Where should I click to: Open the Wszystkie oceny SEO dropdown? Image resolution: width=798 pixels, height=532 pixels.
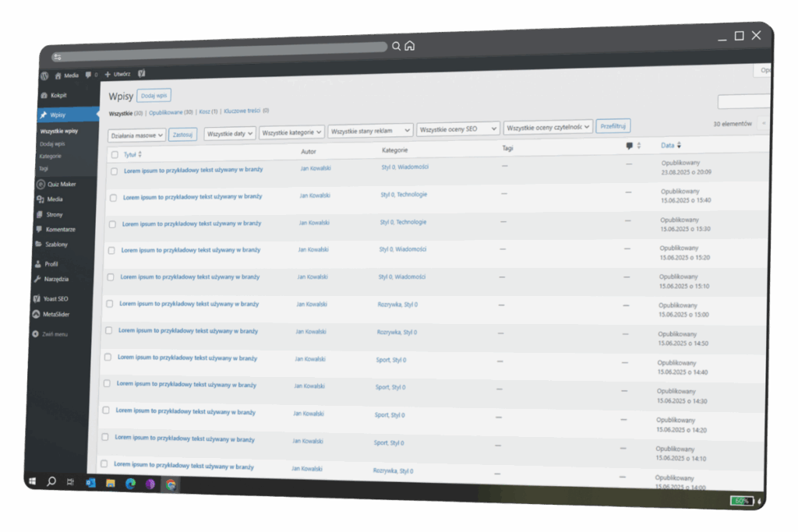(457, 129)
